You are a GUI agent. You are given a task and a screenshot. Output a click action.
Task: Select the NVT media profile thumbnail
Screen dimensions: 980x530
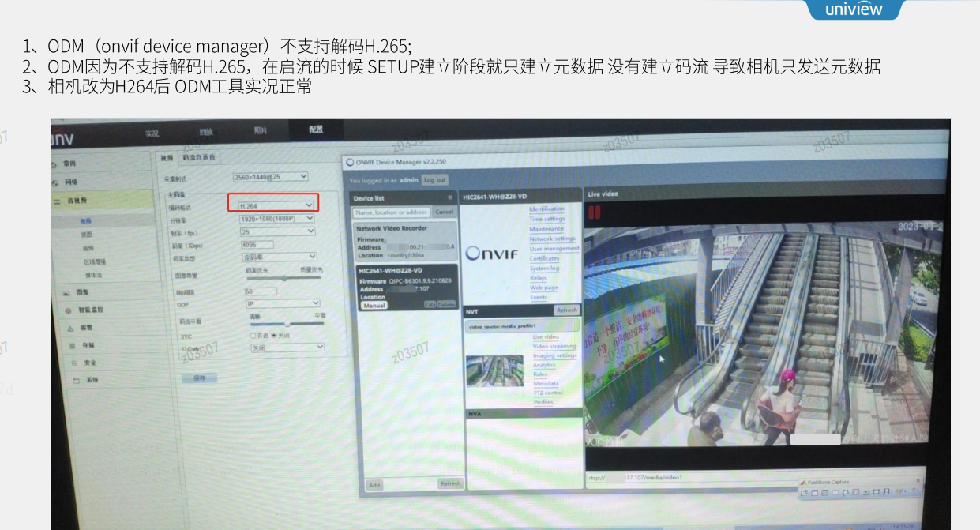click(x=494, y=370)
